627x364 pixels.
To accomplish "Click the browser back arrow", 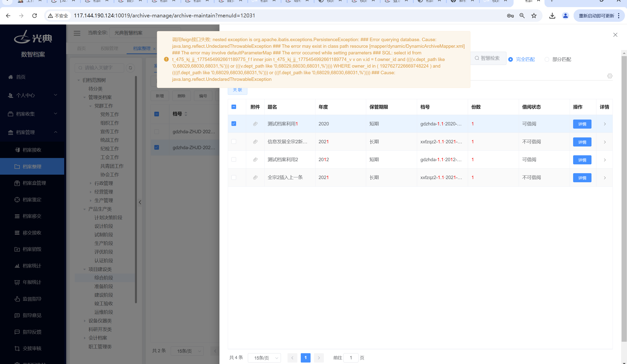I will [8, 16].
